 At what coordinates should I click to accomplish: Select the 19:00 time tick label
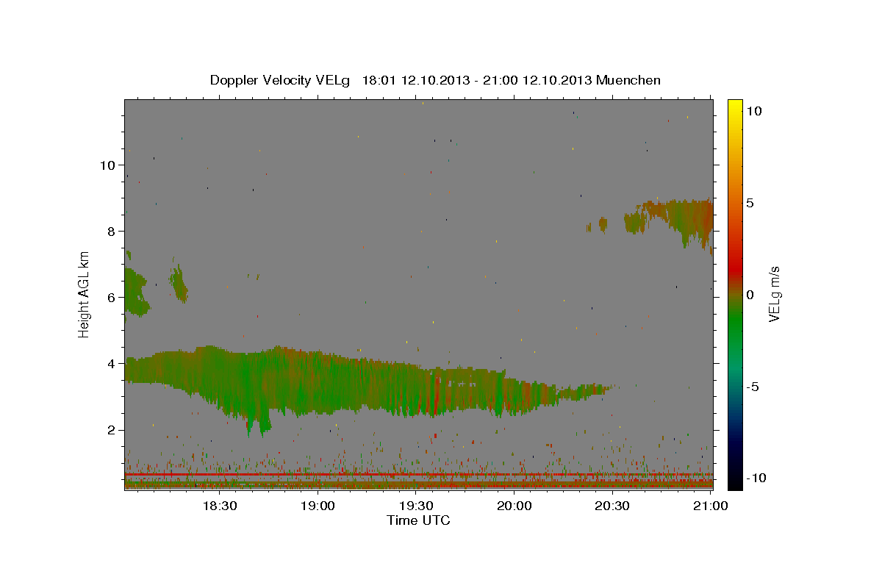tap(318, 506)
